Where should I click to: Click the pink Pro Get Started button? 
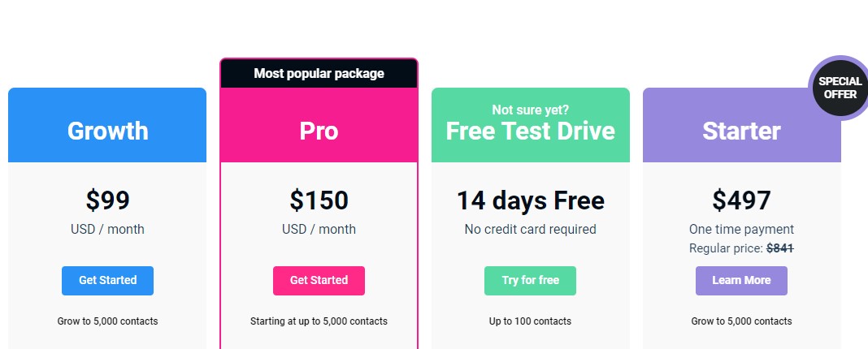click(x=319, y=280)
